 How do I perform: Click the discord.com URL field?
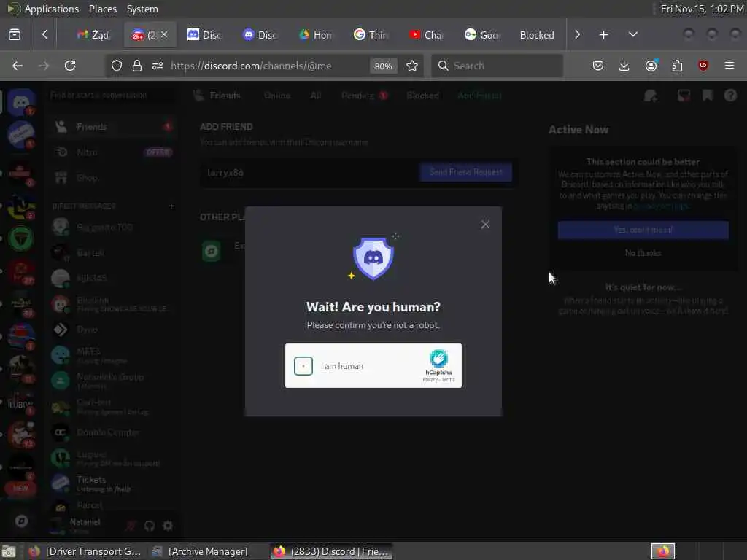(251, 66)
